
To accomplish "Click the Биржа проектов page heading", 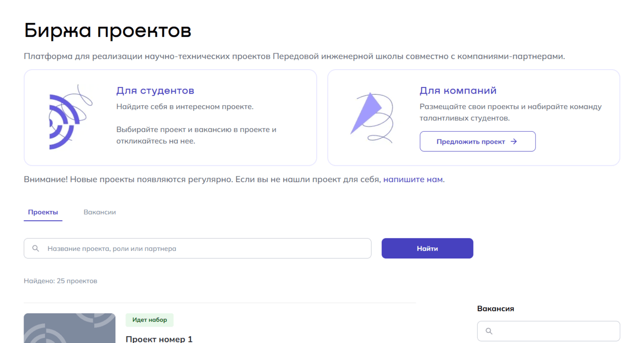I will (x=108, y=31).
